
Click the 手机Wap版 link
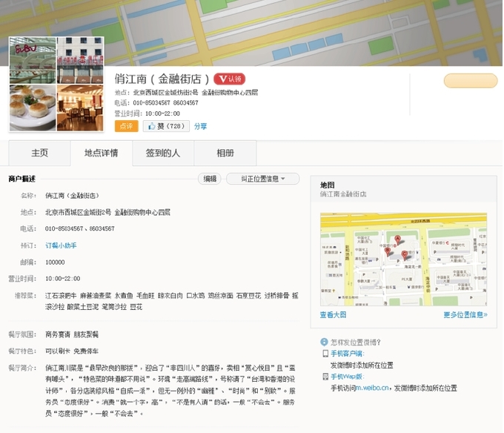348,377
